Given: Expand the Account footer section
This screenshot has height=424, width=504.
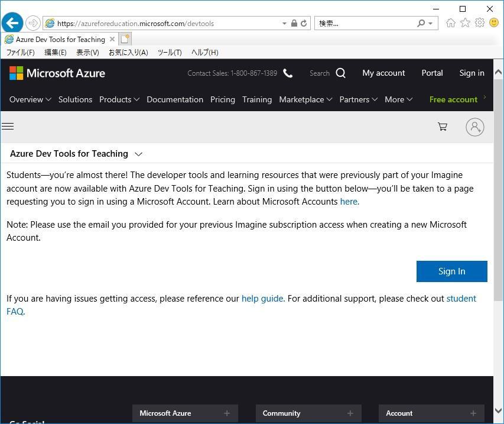Looking at the screenshot, I should tap(431, 413).
